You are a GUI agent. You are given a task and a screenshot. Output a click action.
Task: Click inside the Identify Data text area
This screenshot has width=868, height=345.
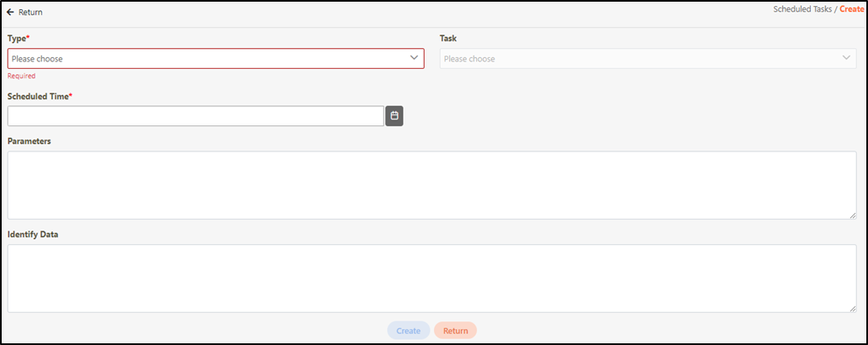pos(431,279)
